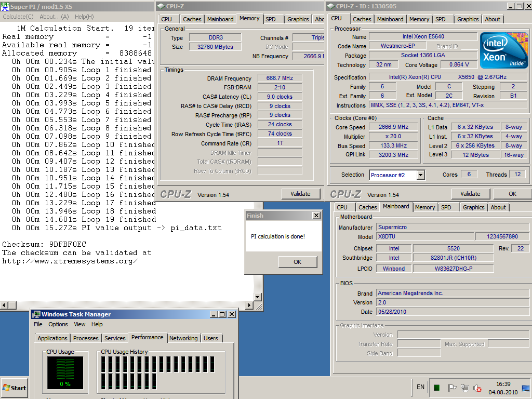Click Super PI horizontal scrollbar left arrow
The width and height of the screenshot is (532, 399).
tap(4, 305)
